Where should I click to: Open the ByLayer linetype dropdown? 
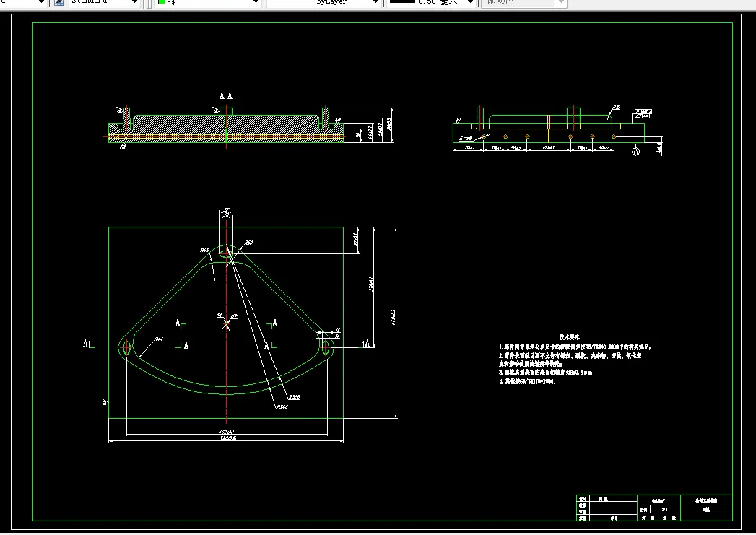click(323, 2)
